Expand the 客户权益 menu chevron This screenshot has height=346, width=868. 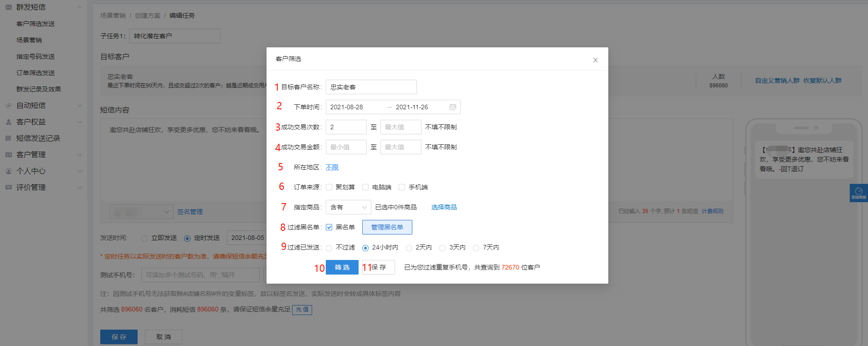point(80,122)
